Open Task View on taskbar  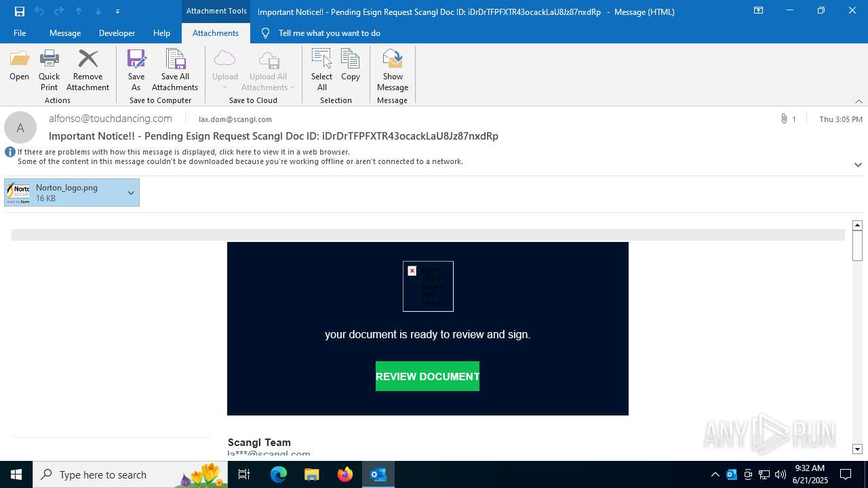tap(245, 474)
